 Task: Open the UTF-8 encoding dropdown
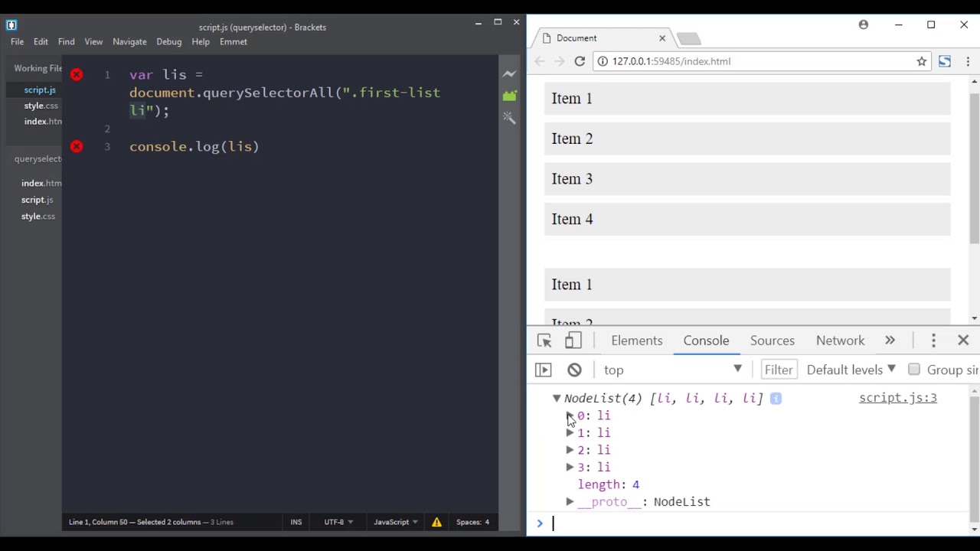pyautogui.click(x=338, y=522)
